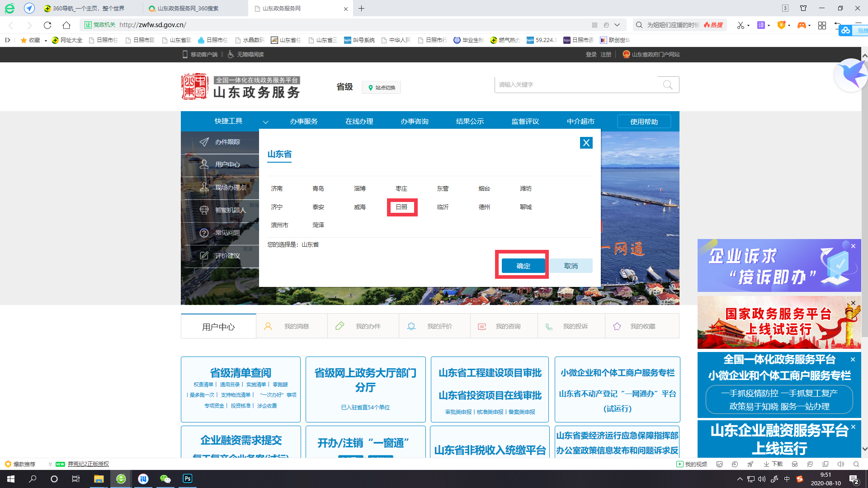
Task: Expand hidden icons arrow in system tray
Action: [740, 479]
